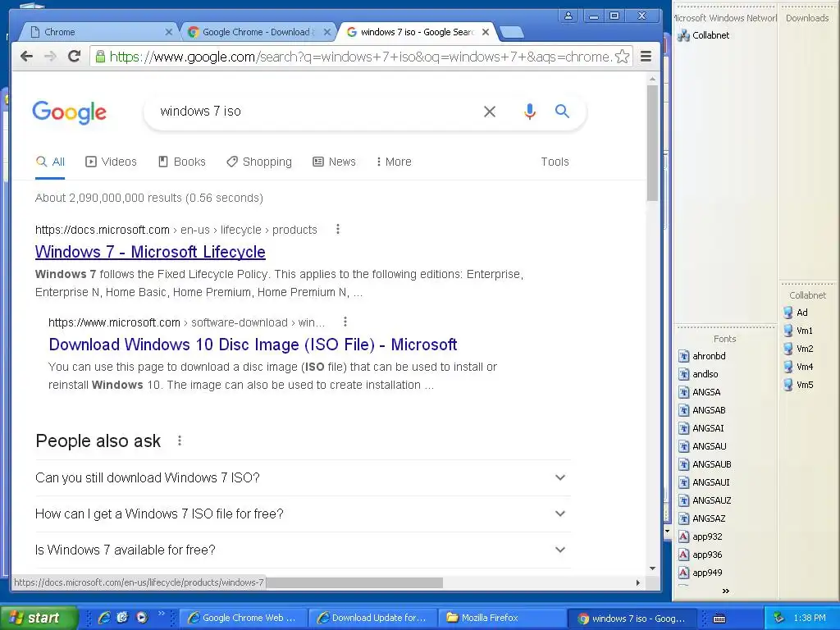Expand "Is Windows 7 available for free?"
Screen dimensions: 840x630
(303, 550)
